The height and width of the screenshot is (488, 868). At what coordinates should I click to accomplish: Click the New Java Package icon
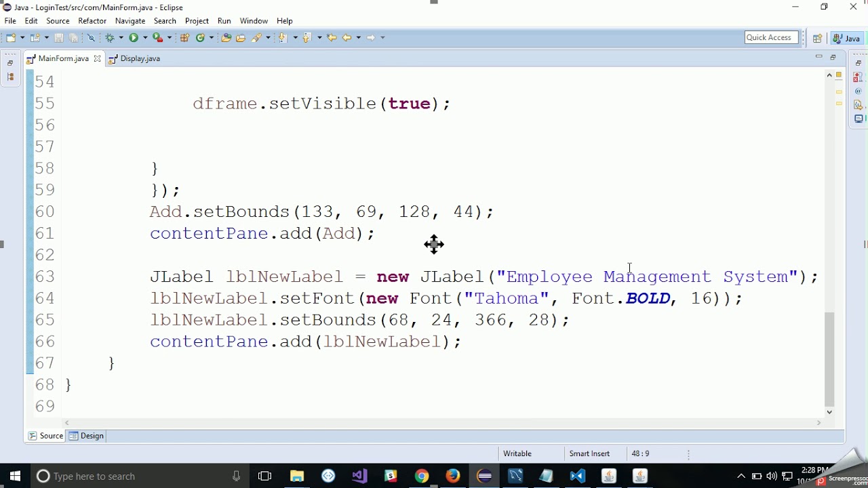pyautogui.click(x=184, y=38)
